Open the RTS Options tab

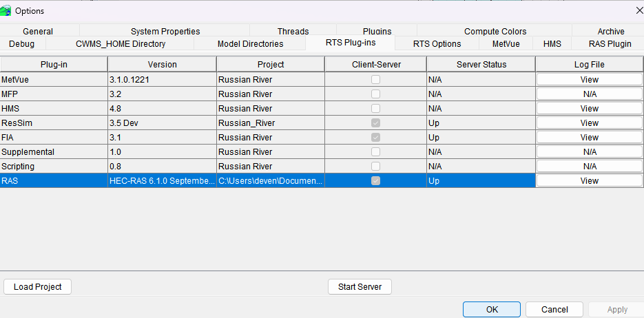437,43
